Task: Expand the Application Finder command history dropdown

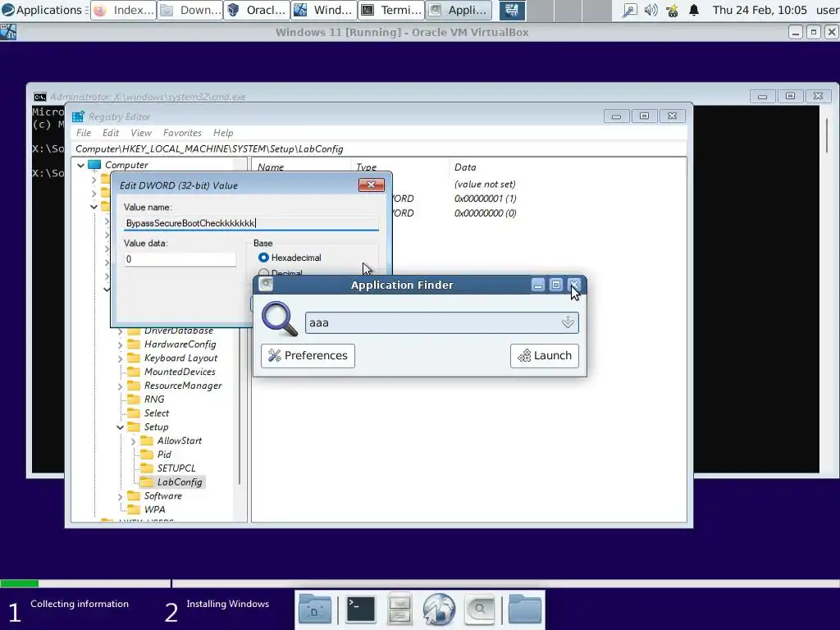Action: pos(568,322)
